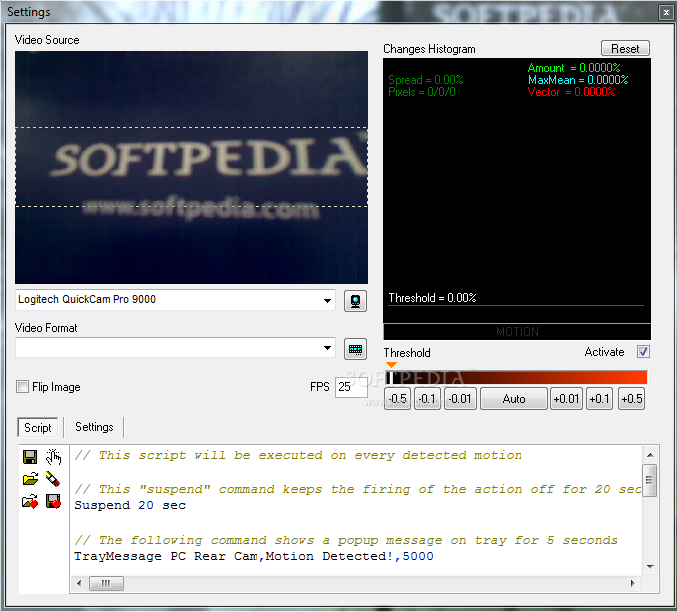Click the FPS input field
The image size is (677, 612).
351,387
